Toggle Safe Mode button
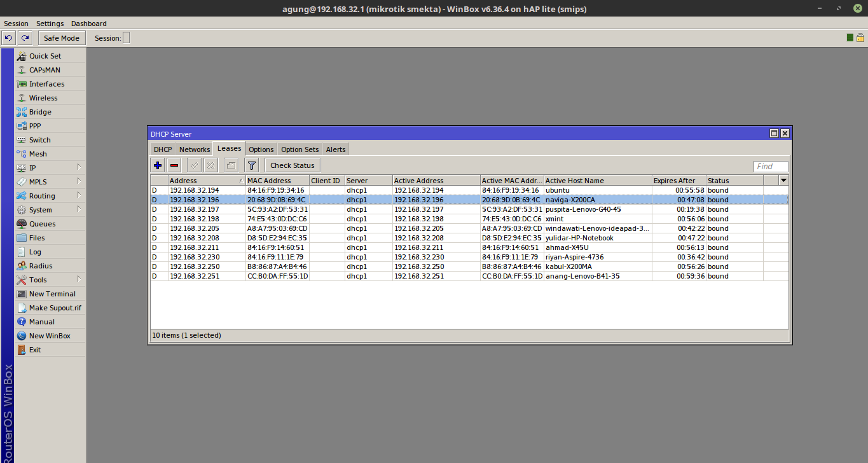This screenshot has height=463, width=868. coord(62,38)
